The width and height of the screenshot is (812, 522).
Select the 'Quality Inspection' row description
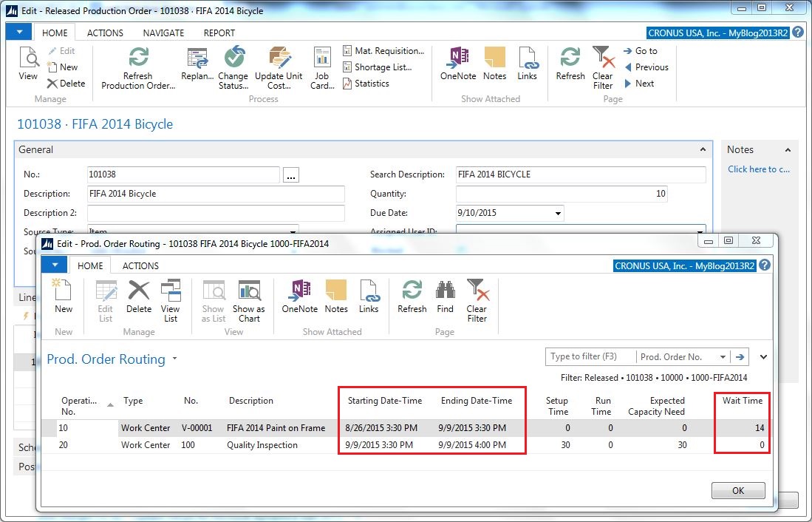point(262,445)
